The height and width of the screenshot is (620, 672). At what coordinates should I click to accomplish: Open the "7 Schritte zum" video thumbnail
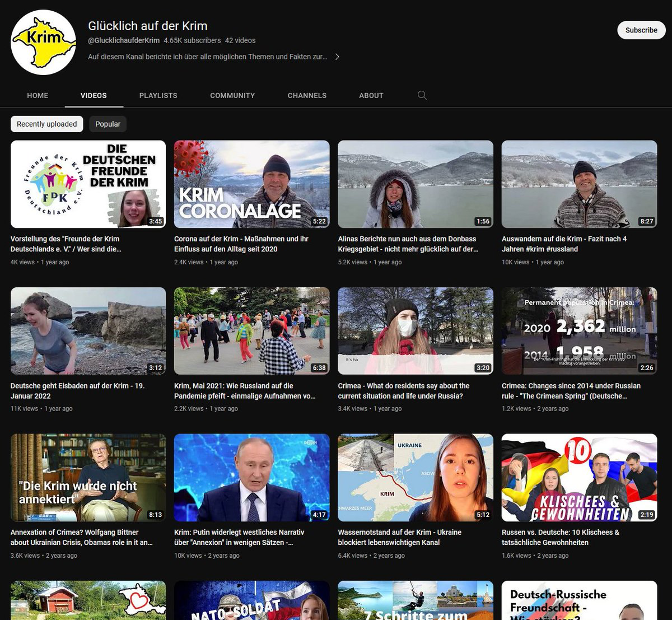click(416, 600)
